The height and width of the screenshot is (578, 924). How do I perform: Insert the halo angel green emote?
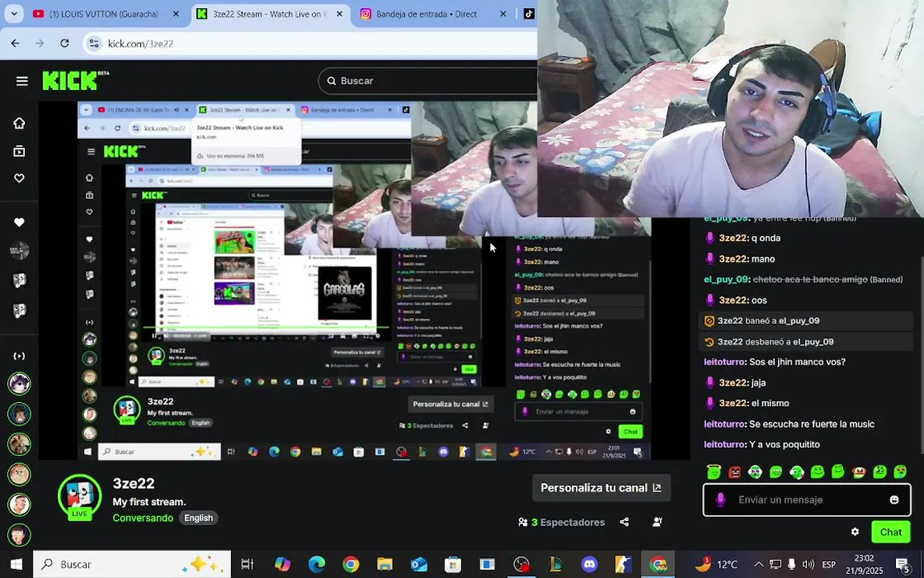[714, 471]
